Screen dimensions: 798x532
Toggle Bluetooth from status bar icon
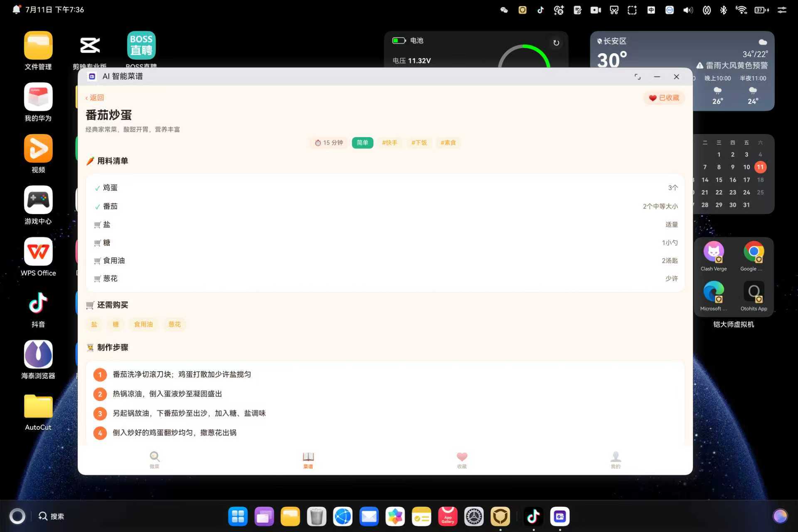[723, 10]
